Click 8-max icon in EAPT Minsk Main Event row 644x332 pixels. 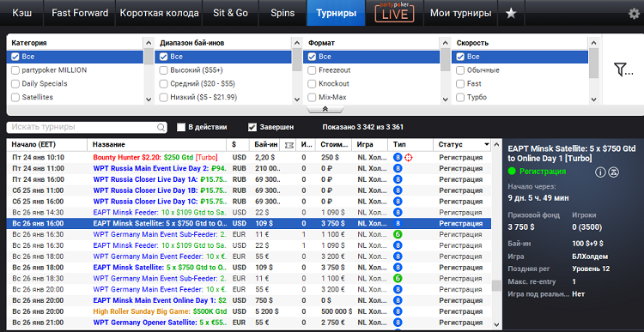(398, 300)
